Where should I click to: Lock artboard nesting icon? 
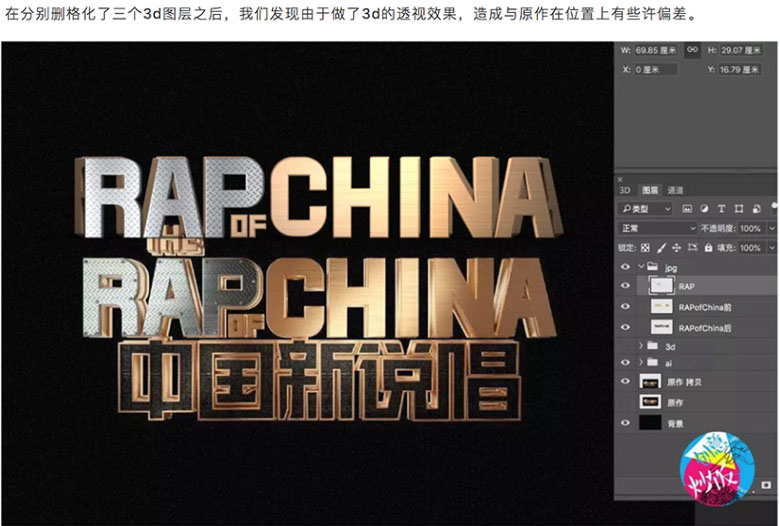tap(692, 247)
